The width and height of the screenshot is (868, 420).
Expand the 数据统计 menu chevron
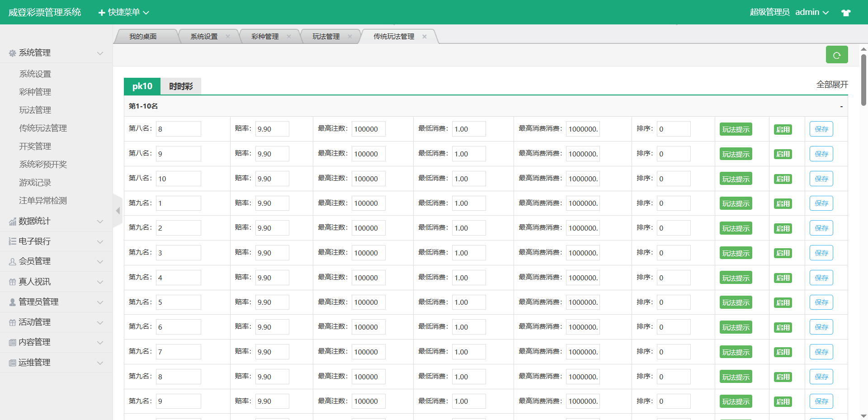pyautogui.click(x=100, y=222)
